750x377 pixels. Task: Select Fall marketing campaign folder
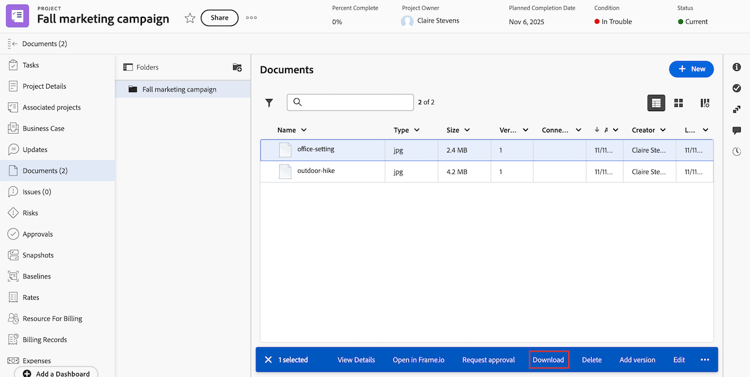pos(183,89)
